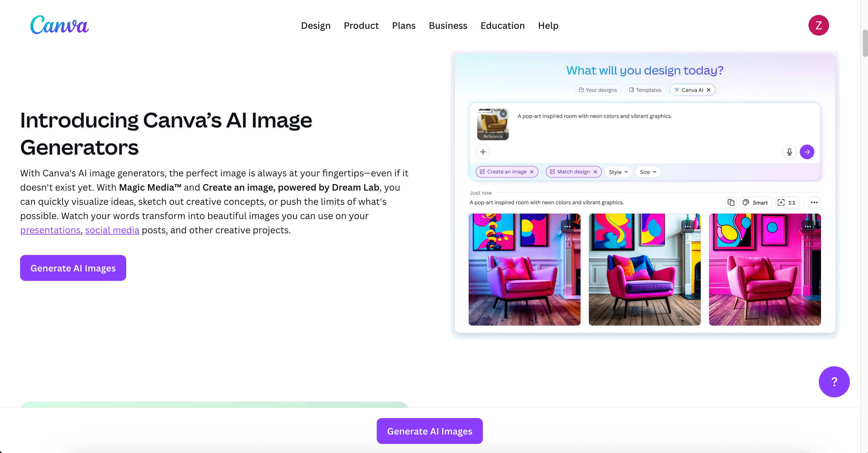Image resolution: width=868 pixels, height=453 pixels.
Task: Click the plus icon to add another reference
Action: tap(483, 152)
